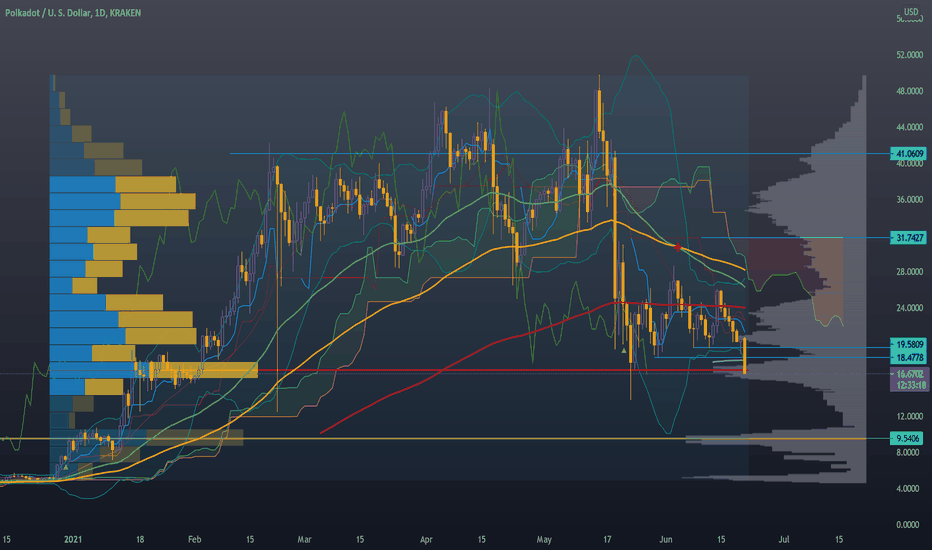Image resolution: width=932 pixels, height=550 pixels.
Task: Click the 8.0000 axis value
Action: coord(908,452)
